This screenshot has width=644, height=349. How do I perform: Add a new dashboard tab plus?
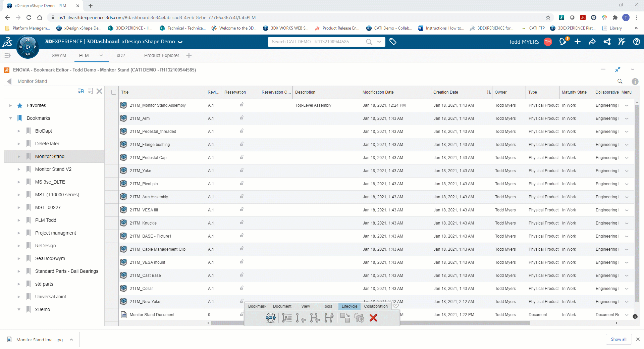tap(189, 55)
